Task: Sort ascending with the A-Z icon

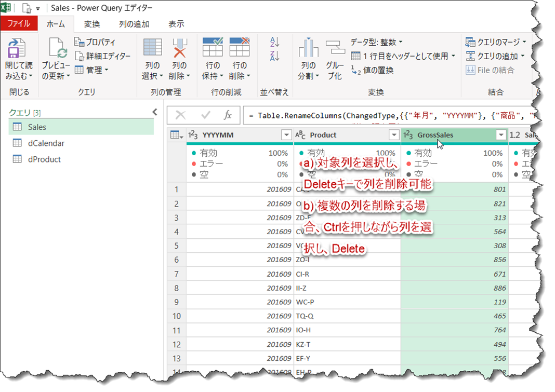Action: (x=275, y=42)
